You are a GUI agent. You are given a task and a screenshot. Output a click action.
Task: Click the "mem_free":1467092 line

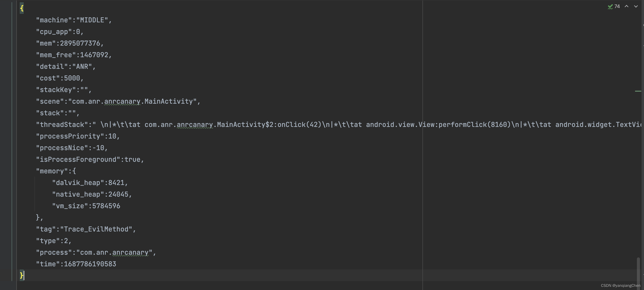click(74, 55)
